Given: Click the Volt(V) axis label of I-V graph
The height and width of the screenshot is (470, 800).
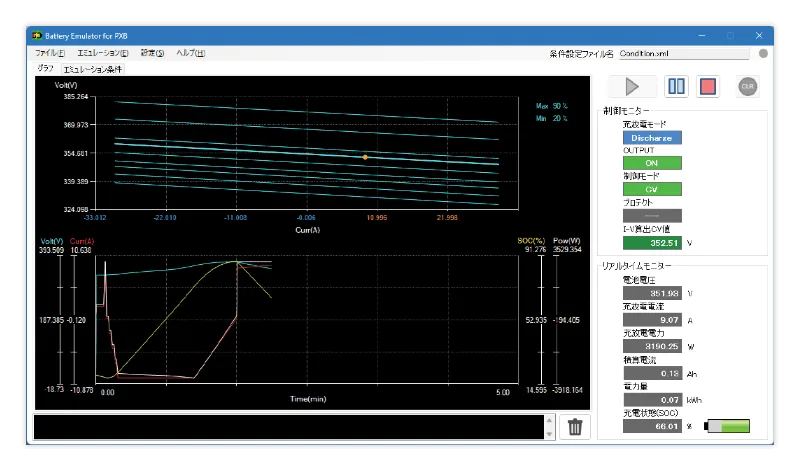Looking at the screenshot, I should [66, 85].
